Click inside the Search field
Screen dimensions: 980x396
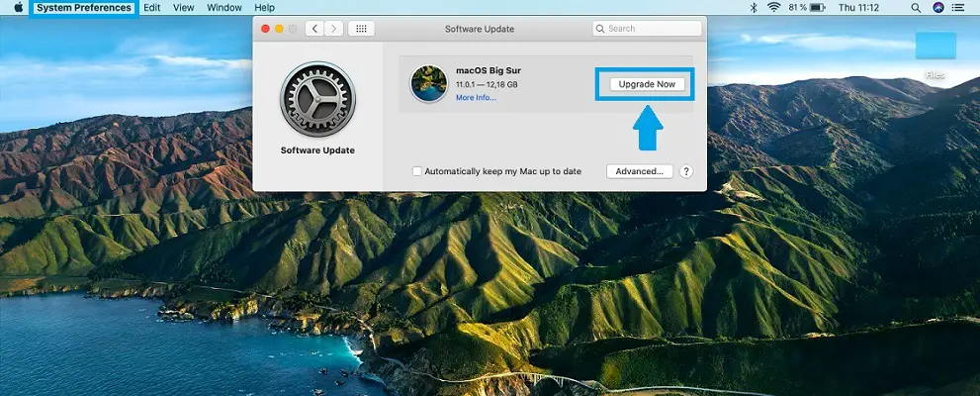click(x=648, y=29)
